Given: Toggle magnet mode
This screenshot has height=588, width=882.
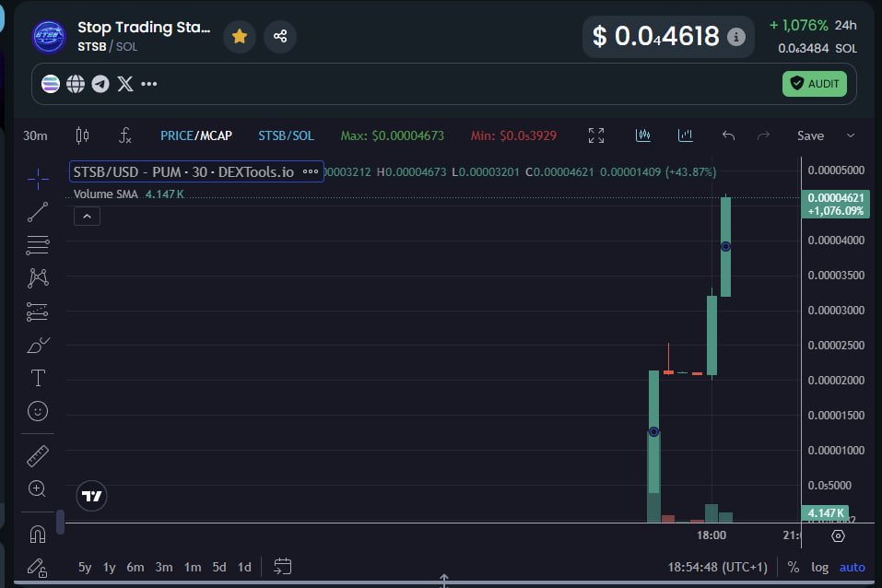Looking at the screenshot, I should [38, 534].
